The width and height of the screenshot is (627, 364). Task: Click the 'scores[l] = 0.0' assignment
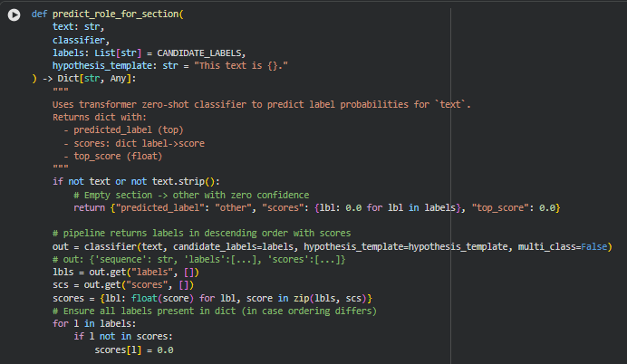[x=134, y=350]
